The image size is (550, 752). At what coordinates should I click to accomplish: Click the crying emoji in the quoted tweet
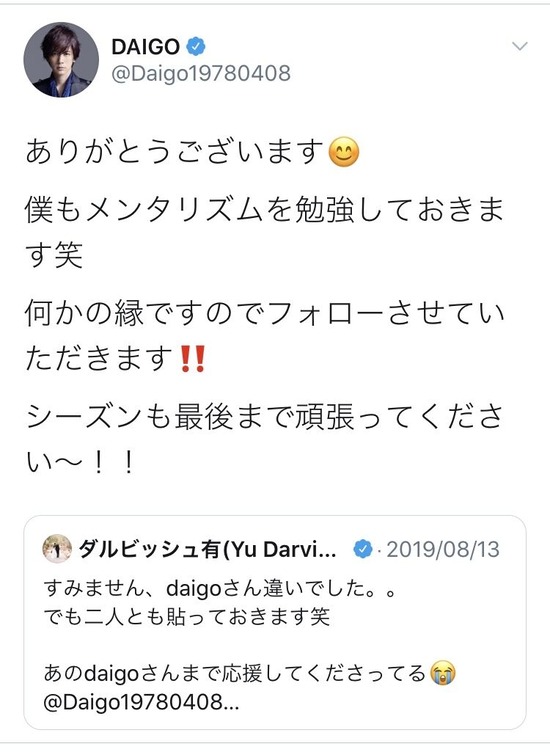[443, 673]
